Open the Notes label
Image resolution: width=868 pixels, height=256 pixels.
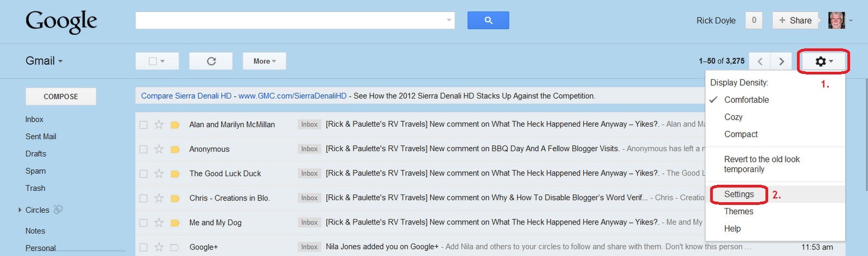[35, 231]
